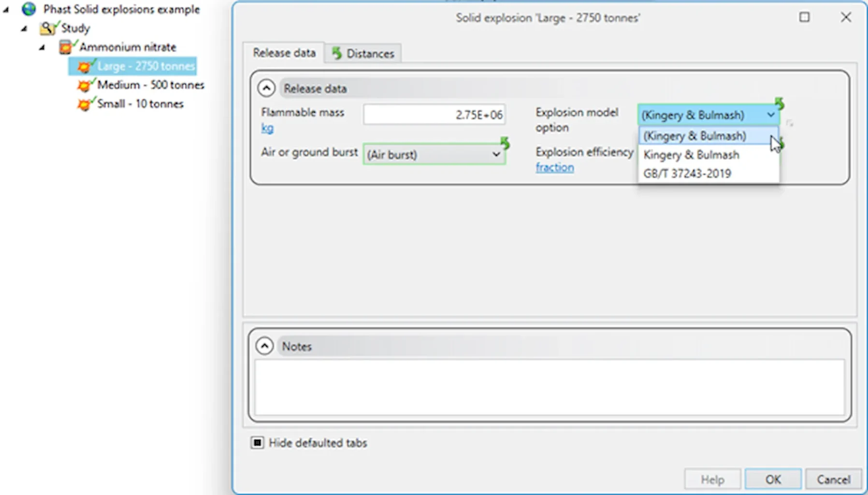Choose Kingery & Bulmash without parentheses
This screenshot has height=495, width=868.
tap(708, 155)
